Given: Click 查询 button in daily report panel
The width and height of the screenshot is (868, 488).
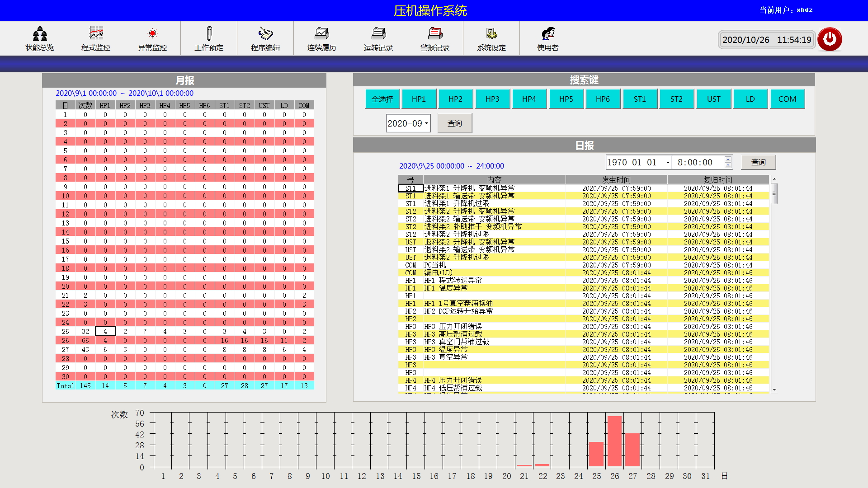Looking at the screenshot, I should [x=759, y=162].
